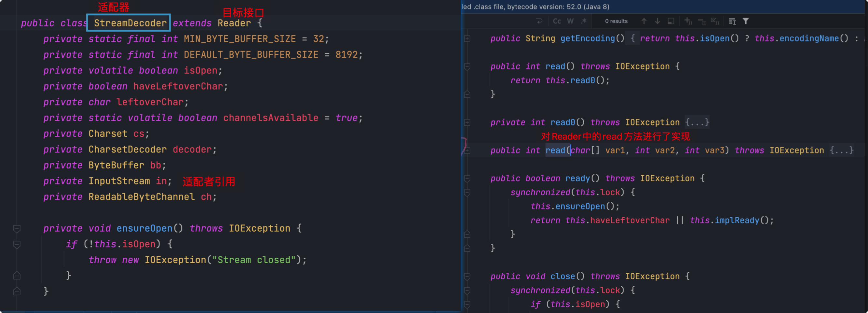Click the ByteBuffer type name

point(116,165)
